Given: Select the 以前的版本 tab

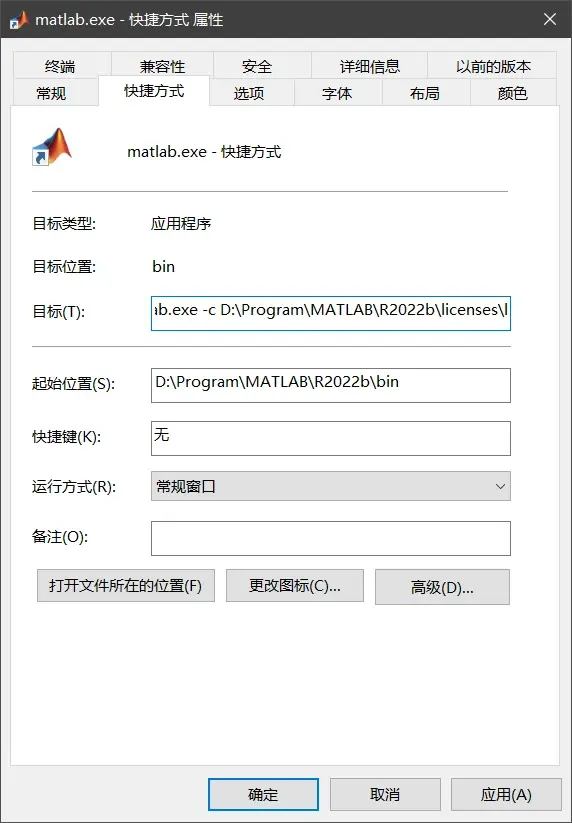Looking at the screenshot, I should point(493,67).
